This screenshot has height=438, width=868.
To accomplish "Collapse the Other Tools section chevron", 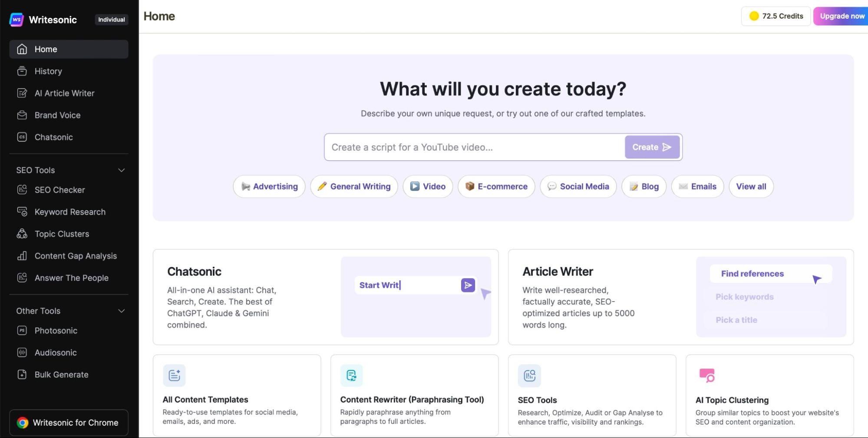I will (x=122, y=311).
